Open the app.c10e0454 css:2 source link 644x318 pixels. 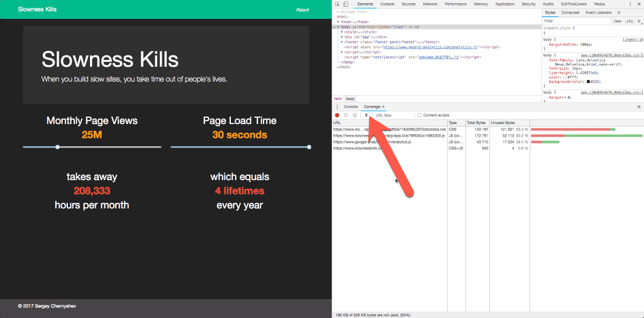(612, 55)
